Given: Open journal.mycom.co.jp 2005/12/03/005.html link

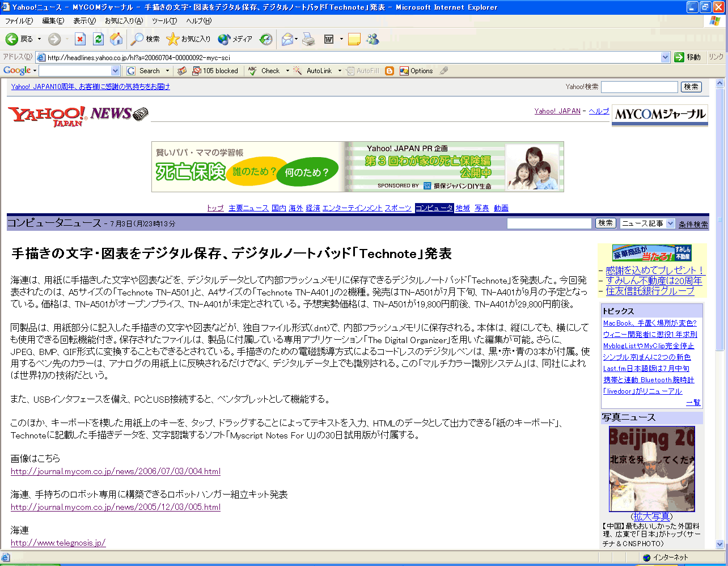Looking at the screenshot, I should pos(116,507).
